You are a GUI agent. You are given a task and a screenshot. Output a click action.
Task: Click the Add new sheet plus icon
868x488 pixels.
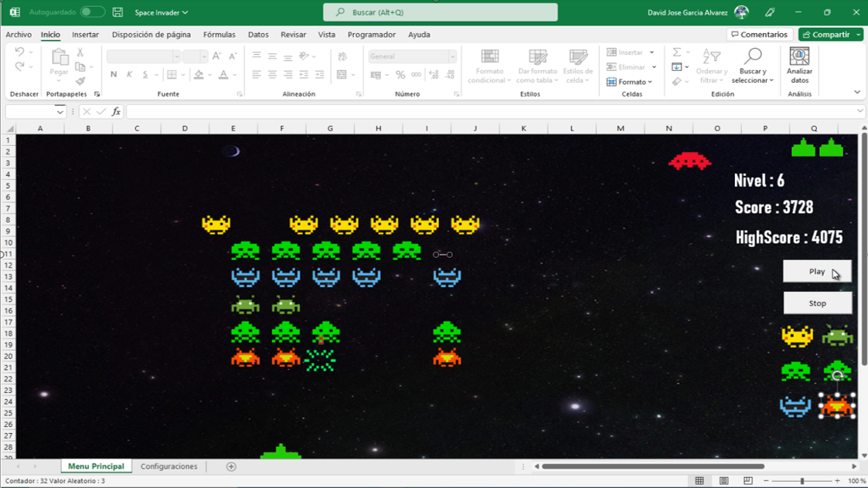(231, 466)
